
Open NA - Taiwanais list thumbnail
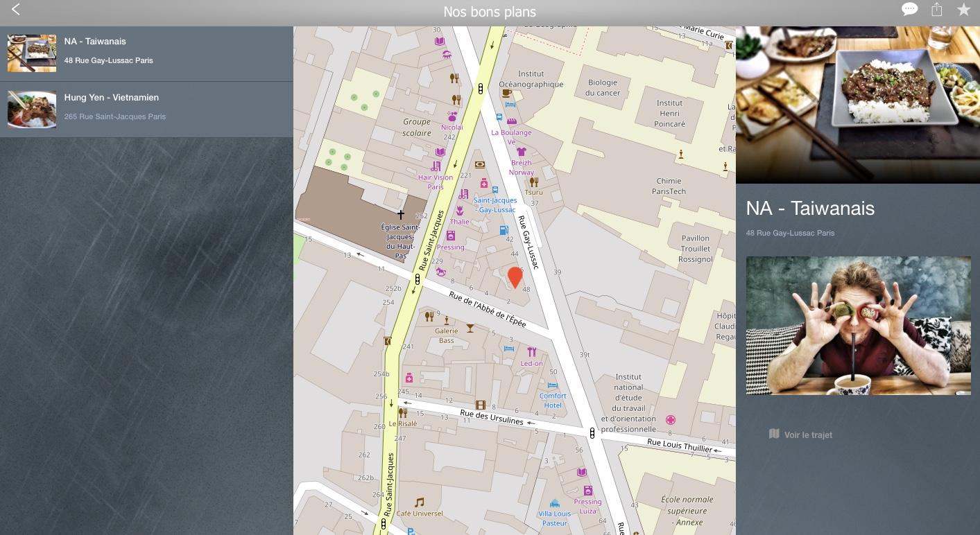[x=32, y=53]
